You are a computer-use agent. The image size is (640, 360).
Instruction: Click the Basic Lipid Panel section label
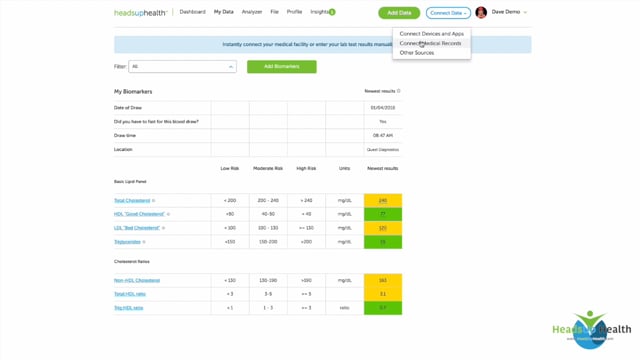click(130, 181)
